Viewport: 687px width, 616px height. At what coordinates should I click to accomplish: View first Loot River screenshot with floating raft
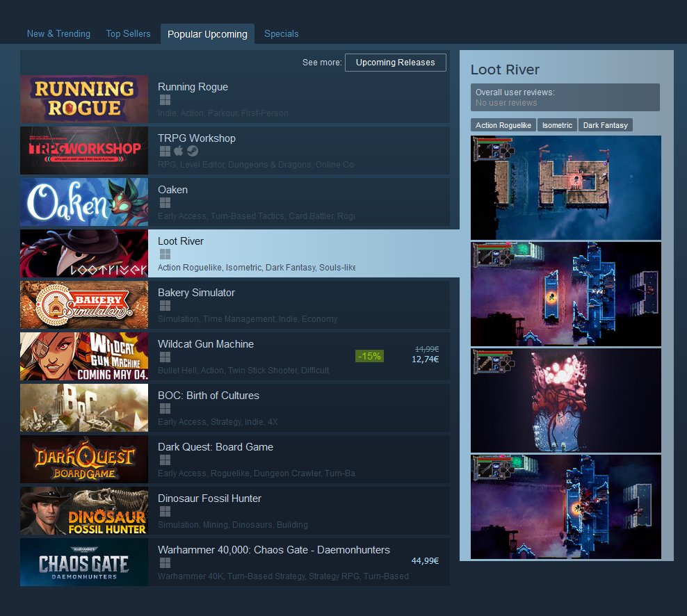coord(565,188)
